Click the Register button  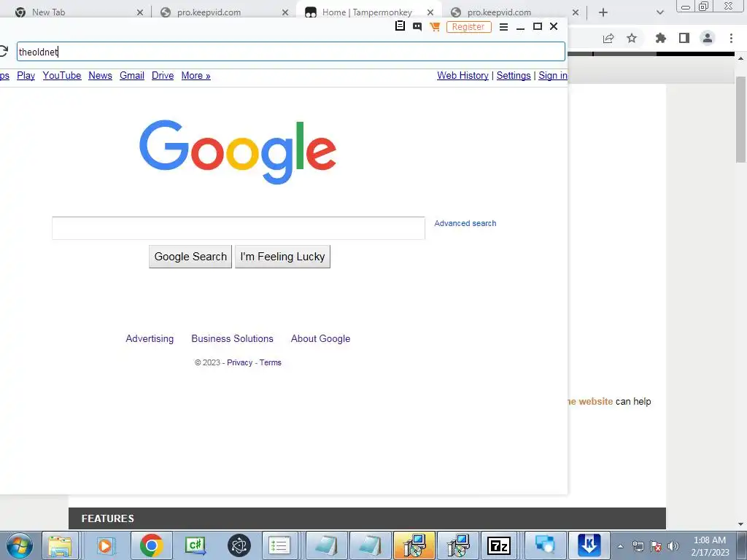[468, 27]
